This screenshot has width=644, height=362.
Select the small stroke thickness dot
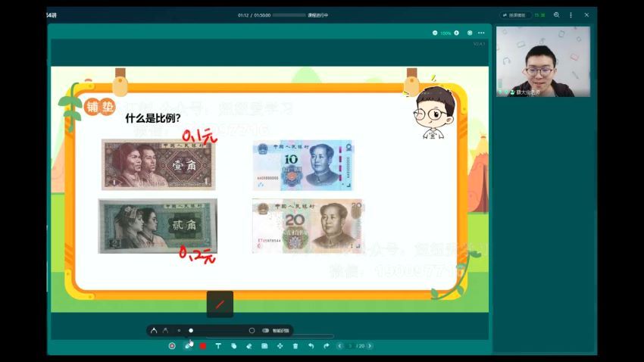coord(179,330)
